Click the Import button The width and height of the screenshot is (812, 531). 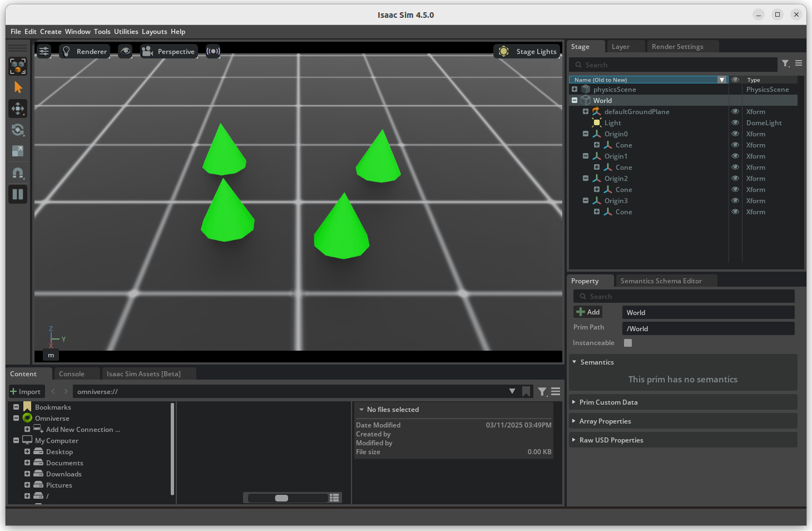click(x=26, y=391)
